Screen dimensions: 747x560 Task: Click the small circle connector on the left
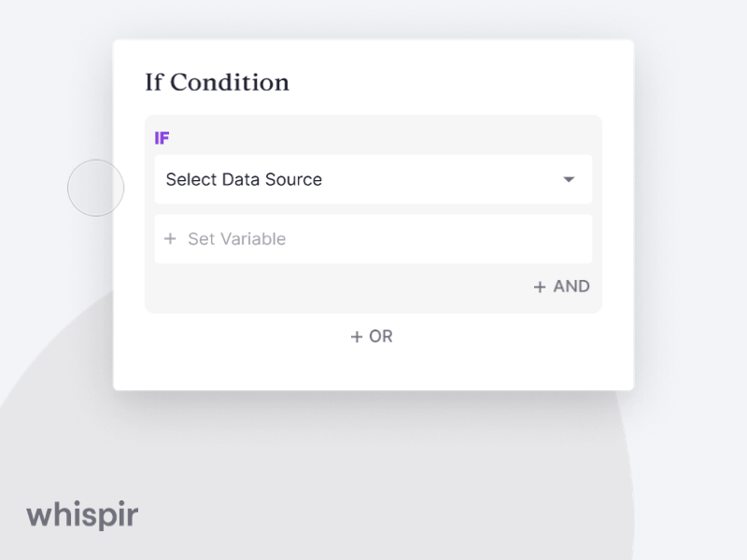(96, 188)
